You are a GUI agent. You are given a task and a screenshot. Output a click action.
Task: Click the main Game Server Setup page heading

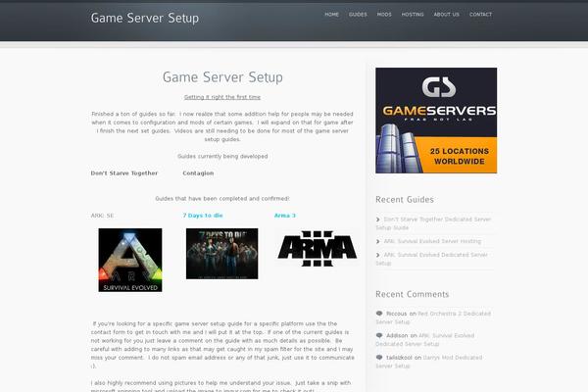[x=222, y=77]
